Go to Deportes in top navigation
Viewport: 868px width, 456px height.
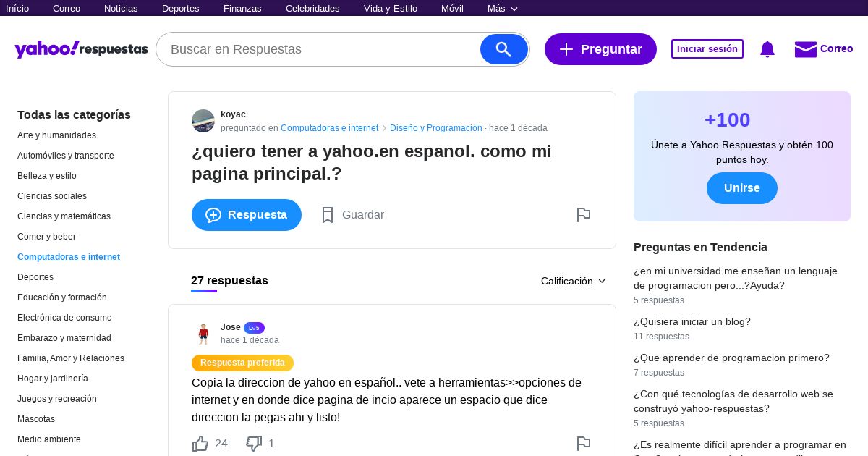click(181, 9)
